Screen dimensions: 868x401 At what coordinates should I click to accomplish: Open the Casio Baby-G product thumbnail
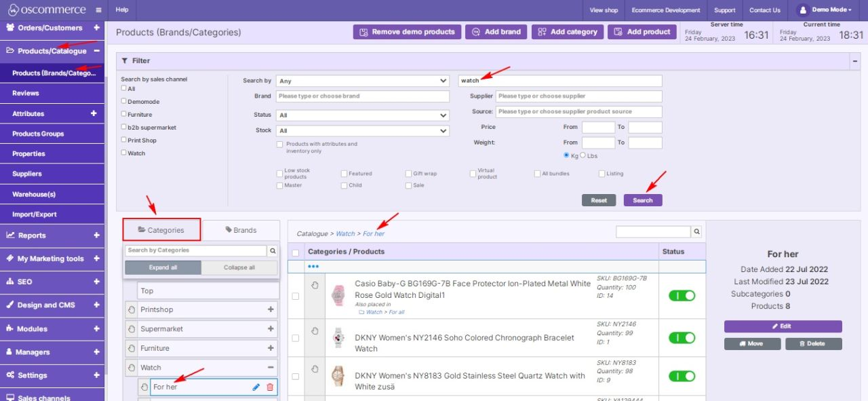(x=338, y=296)
